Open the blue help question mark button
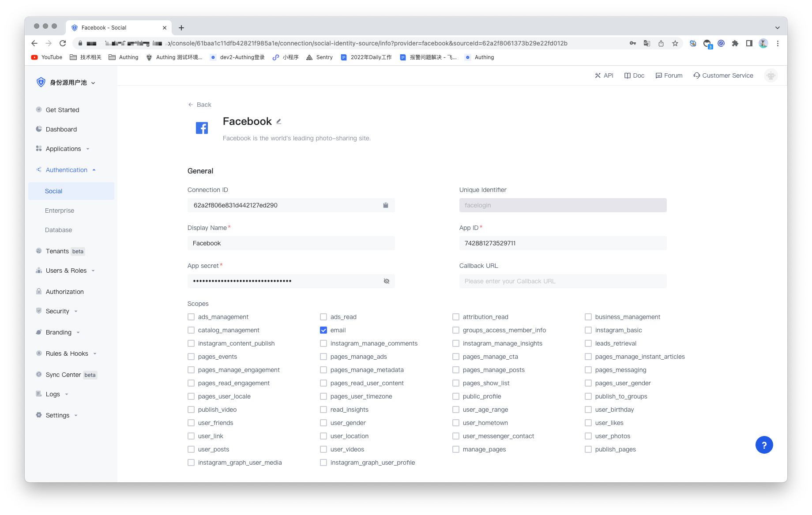The height and width of the screenshot is (515, 812). point(764,445)
